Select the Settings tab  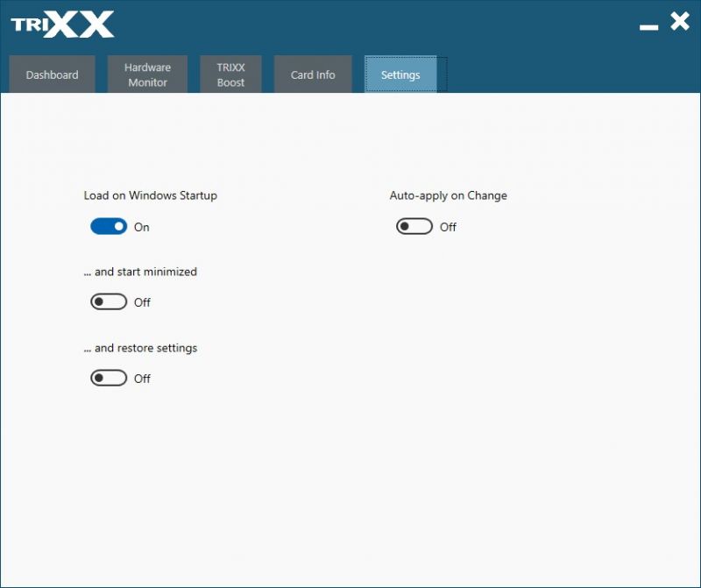[400, 74]
